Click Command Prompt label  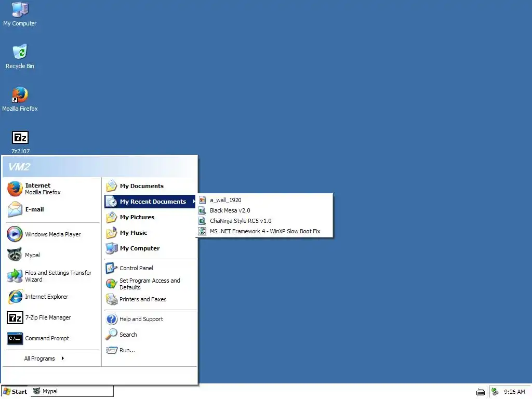[x=47, y=338]
